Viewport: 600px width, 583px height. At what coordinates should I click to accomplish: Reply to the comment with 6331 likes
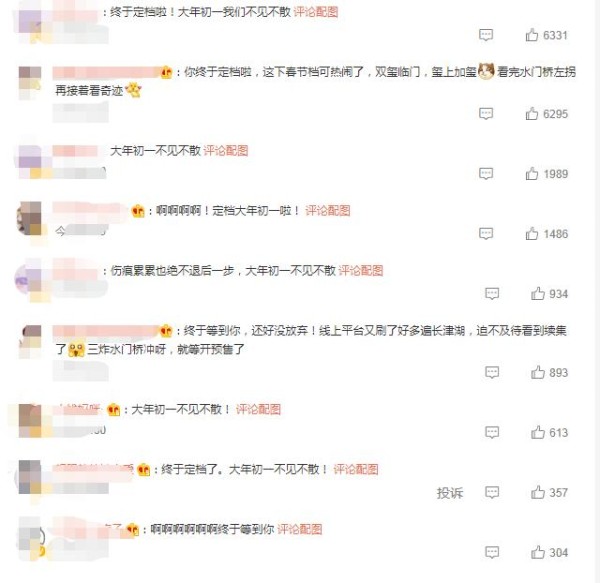point(486,35)
